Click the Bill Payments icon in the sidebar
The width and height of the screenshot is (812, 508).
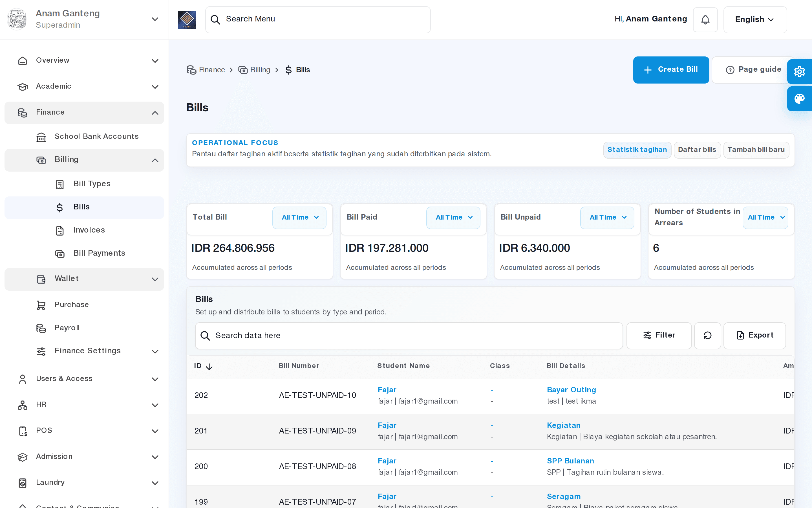60,254
